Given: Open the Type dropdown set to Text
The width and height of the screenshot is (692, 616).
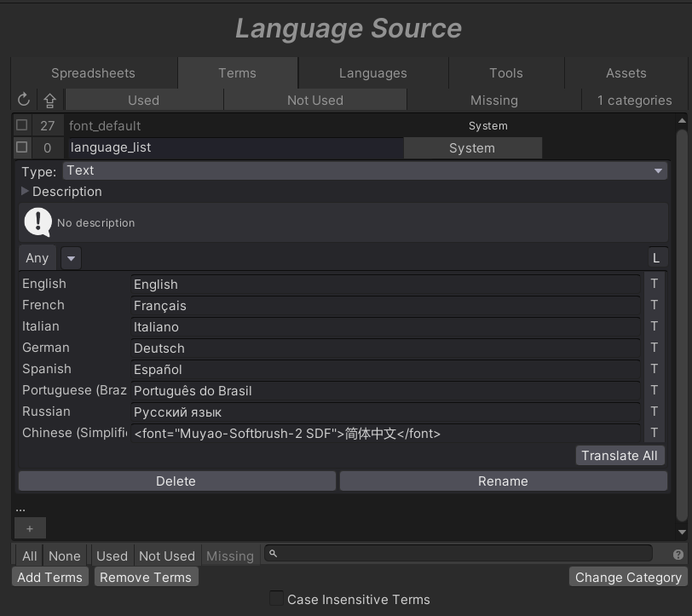Looking at the screenshot, I should pos(365,170).
